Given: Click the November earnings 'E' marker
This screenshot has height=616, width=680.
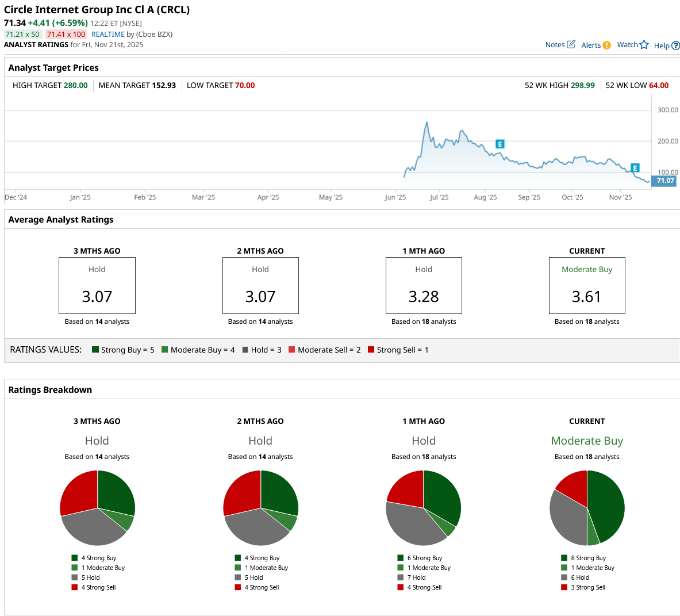Looking at the screenshot, I should 635,168.
